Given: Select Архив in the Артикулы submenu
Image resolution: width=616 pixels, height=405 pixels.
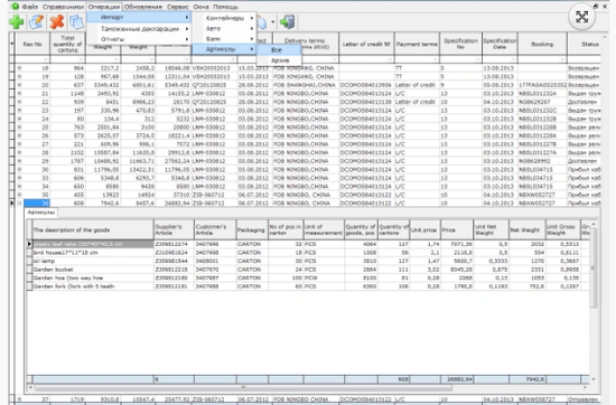Looking at the screenshot, I should click(281, 60).
